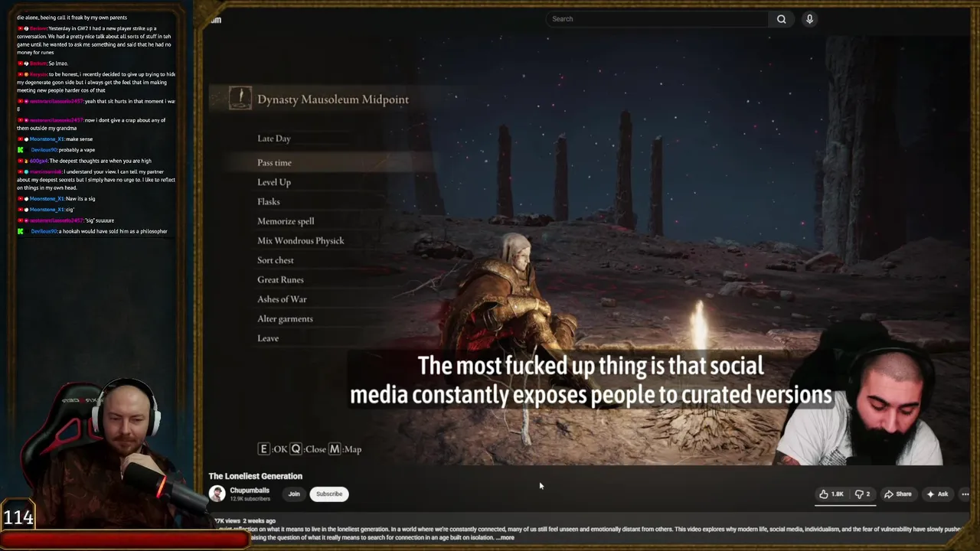This screenshot has height=551, width=980.
Task: Select 'Mix Wondrous Physick' option
Action: tap(301, 240)
